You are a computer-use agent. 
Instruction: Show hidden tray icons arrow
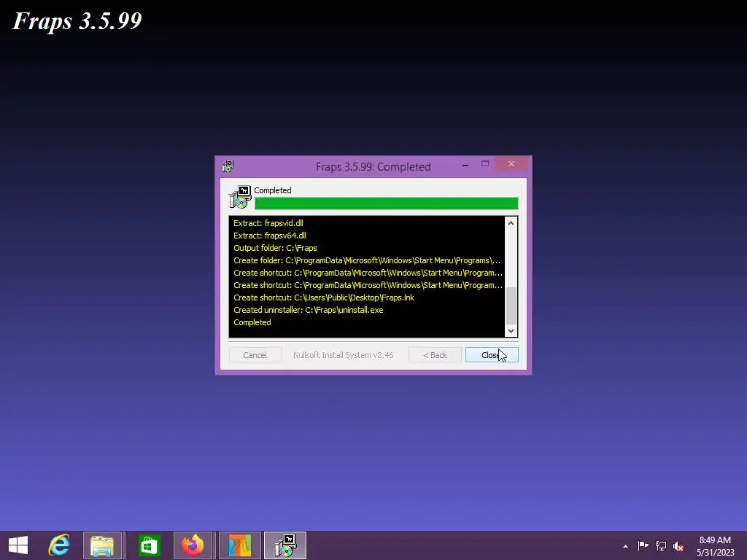coord(625,546)
